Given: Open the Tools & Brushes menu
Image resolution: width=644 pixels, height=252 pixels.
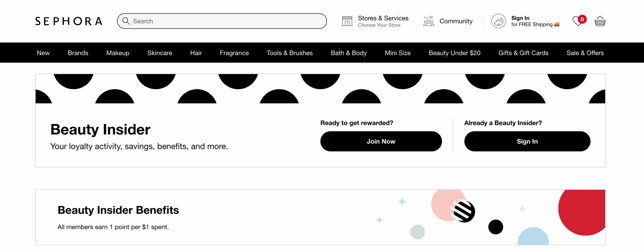Looking at the screenshot, I should [290, 53].
